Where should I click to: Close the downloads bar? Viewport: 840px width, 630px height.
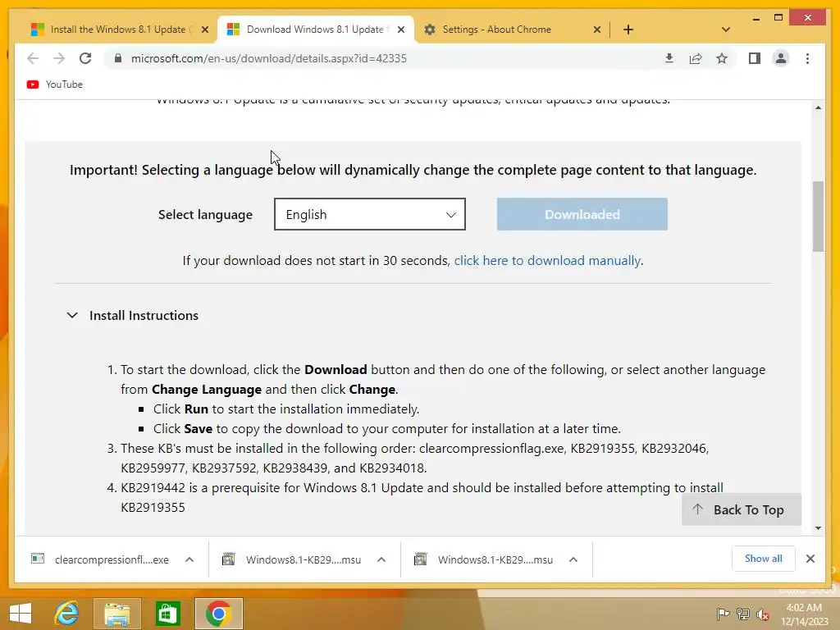tap(810, 559)
